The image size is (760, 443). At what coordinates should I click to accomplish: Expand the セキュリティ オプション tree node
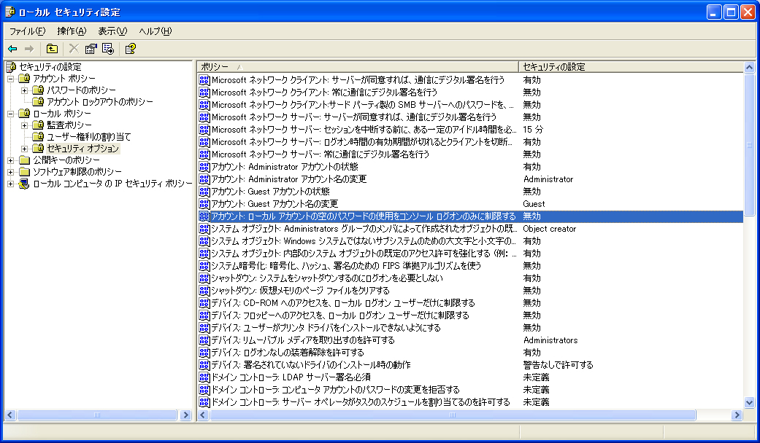pyautogui.click(x=24, y=148)
